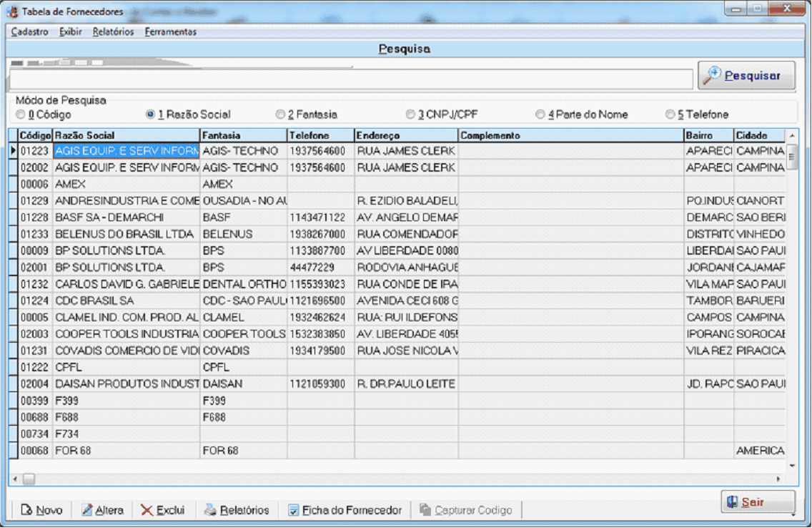812x528 pixels.
Task: Select Fantasia search mode radio
Action: click(x=280, y=114)
